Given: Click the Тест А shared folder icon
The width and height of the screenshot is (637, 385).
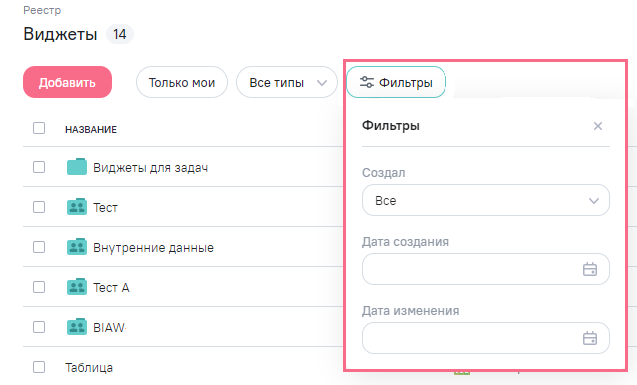Looking at the screenshot, I should click(x=77, y=287).
